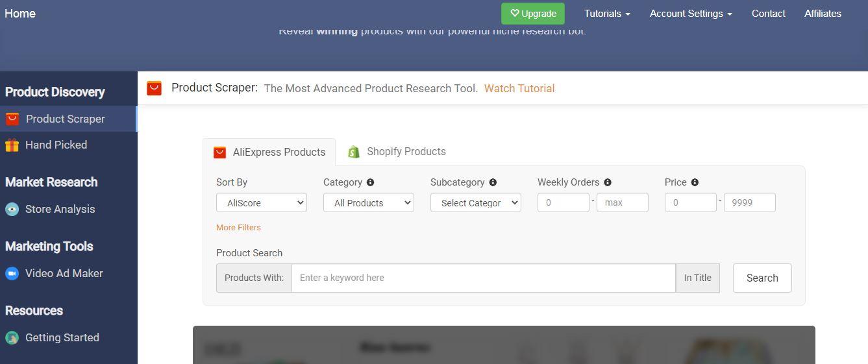
Task: Click the Video Ad Maker camera icon
Action: [12, 273]
